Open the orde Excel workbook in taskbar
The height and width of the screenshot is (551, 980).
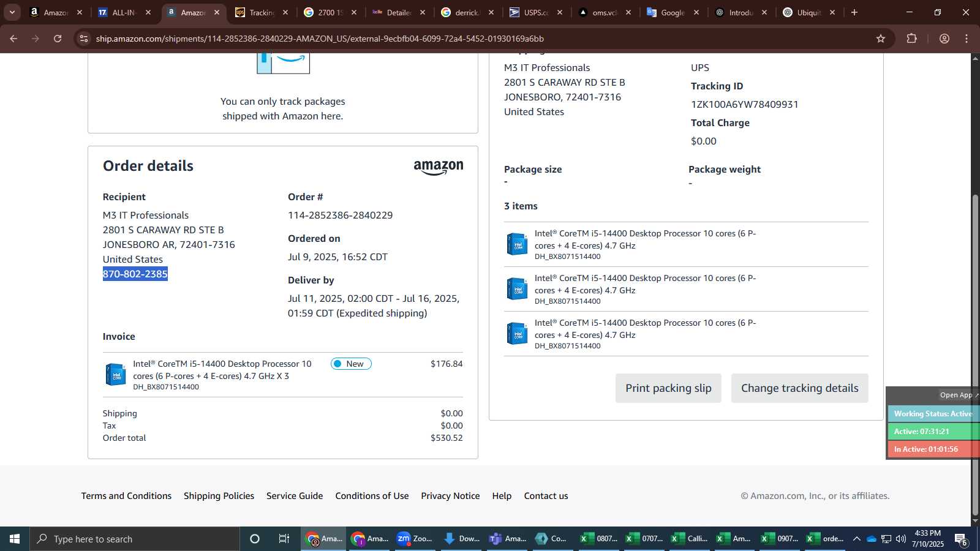[826, 539]
